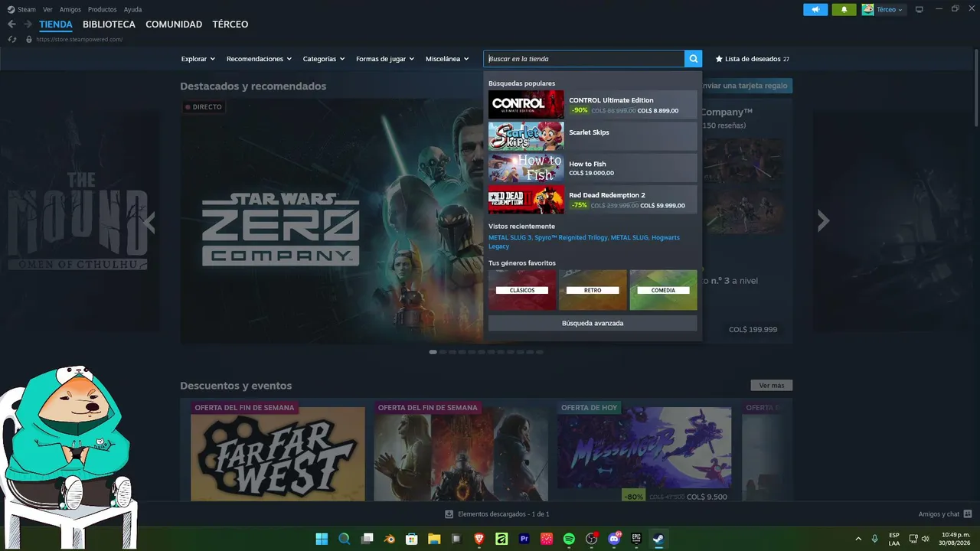Screen dimensions: 980x551
Task: Switch to the TIENDA tab
Action: tap(56, 24)
